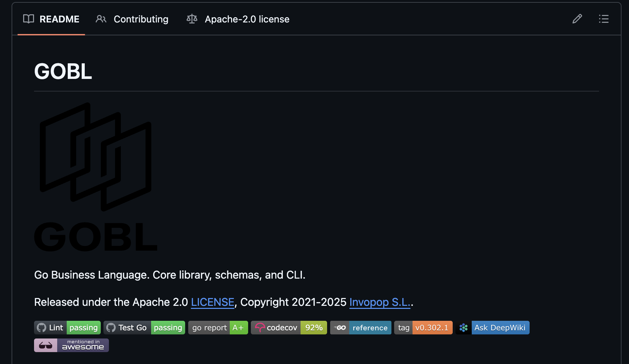This screenshot has height=364, width=629.
Task: Open the LICENSE link
Action: coord(212,302)
